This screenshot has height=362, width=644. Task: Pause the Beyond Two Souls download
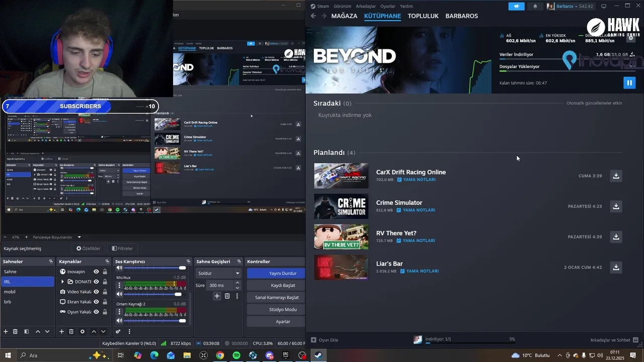629,82
